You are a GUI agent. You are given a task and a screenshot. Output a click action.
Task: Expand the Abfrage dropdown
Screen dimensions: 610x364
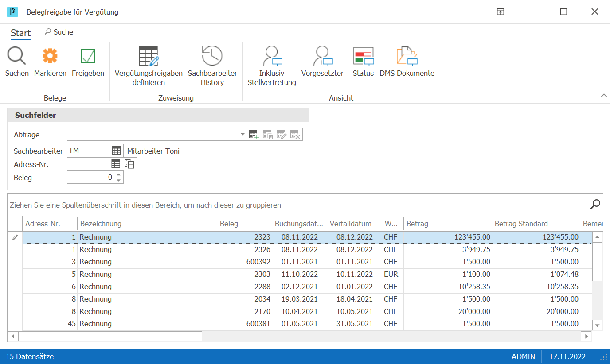click(242, 134)
